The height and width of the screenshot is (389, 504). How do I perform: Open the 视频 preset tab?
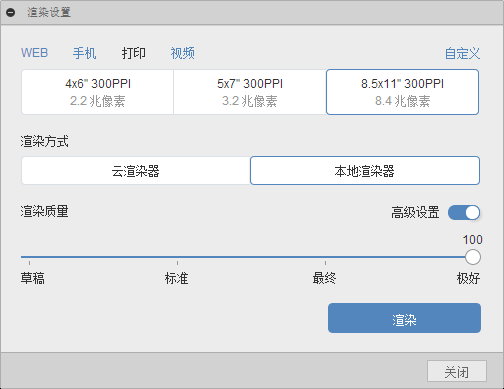coord(183,53)
